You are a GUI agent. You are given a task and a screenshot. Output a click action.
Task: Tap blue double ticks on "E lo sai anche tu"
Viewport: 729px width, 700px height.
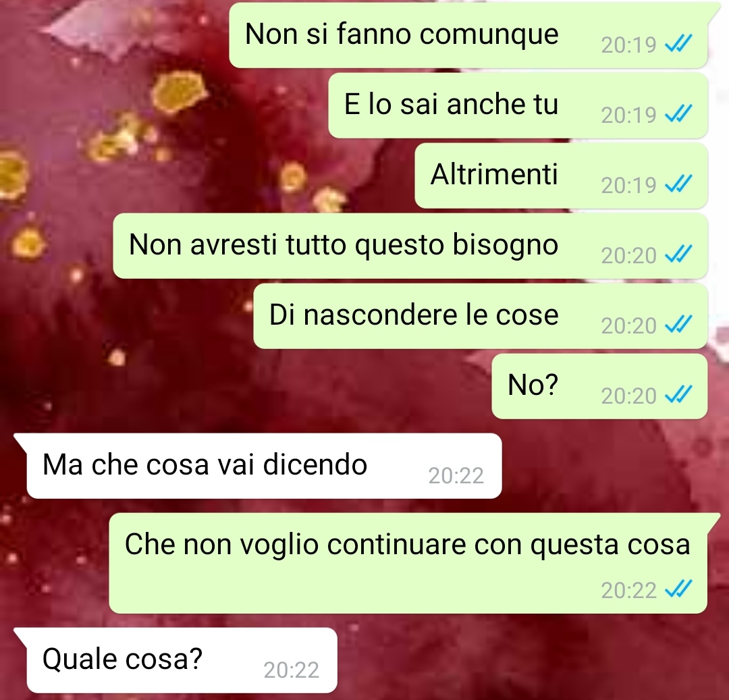tap(679, 114)
